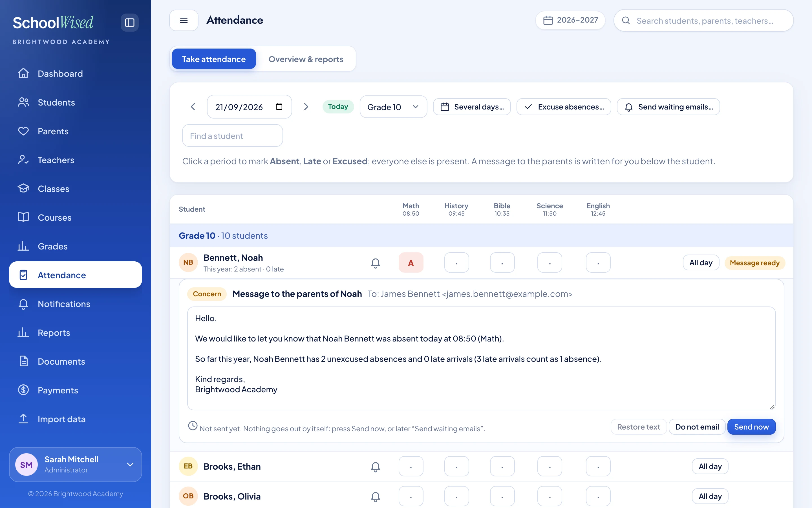Click the Classes graduation cap icon
This screenshot has width=812, height=508.
pos(23,189)
